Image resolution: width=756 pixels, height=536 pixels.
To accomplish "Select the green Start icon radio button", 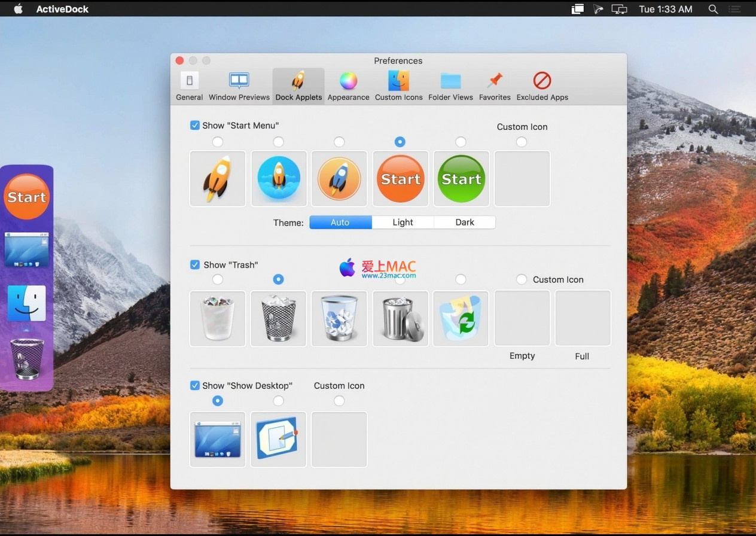I will (x=461, y=142).
